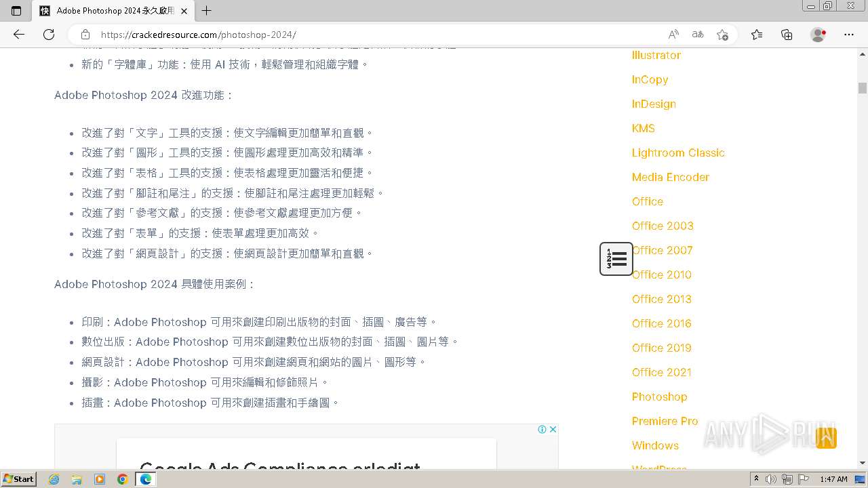Select Microsoft Edge taskbar button
The height and width of the screenshot is (488, 868).
[x=146, y=479]
